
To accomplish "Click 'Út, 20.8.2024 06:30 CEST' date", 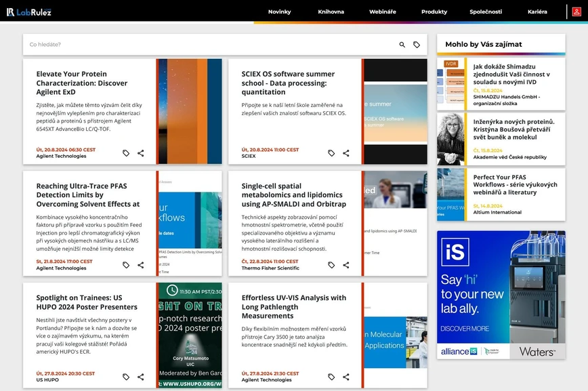I will coord(66,149).
